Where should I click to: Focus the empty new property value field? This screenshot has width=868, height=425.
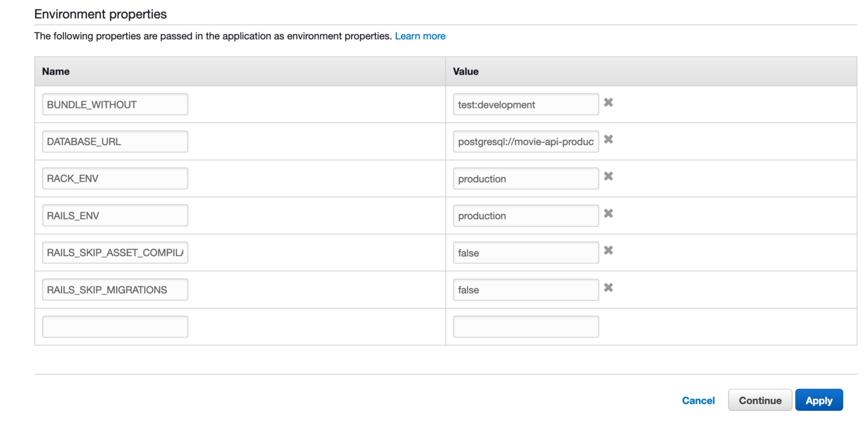coord(525,327)
